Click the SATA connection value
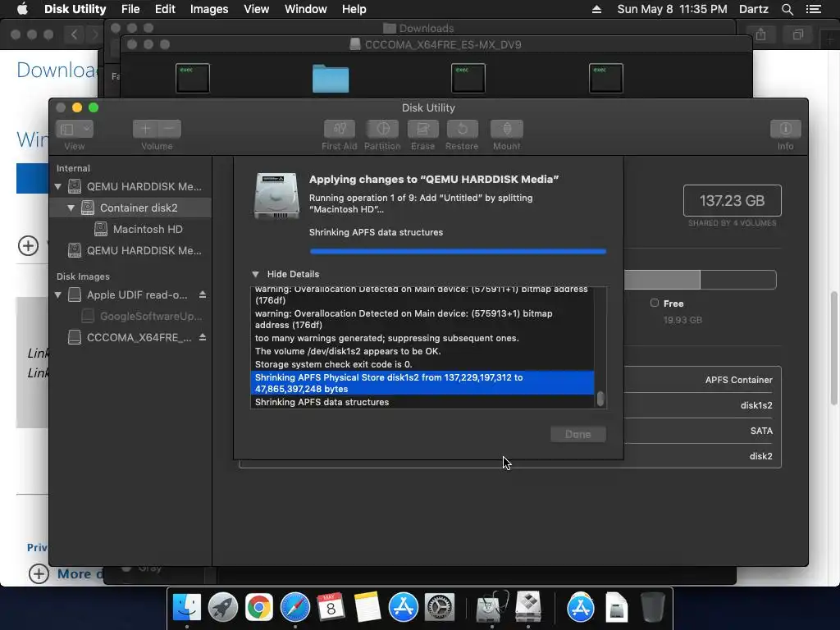This screenshot has height=630, width=840. pos(761,431)
